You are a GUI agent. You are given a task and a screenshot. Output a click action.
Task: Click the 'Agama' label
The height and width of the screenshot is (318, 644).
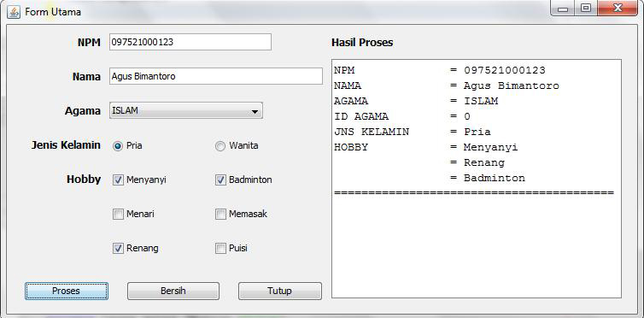pyautogui.click(x=83, y=111)
